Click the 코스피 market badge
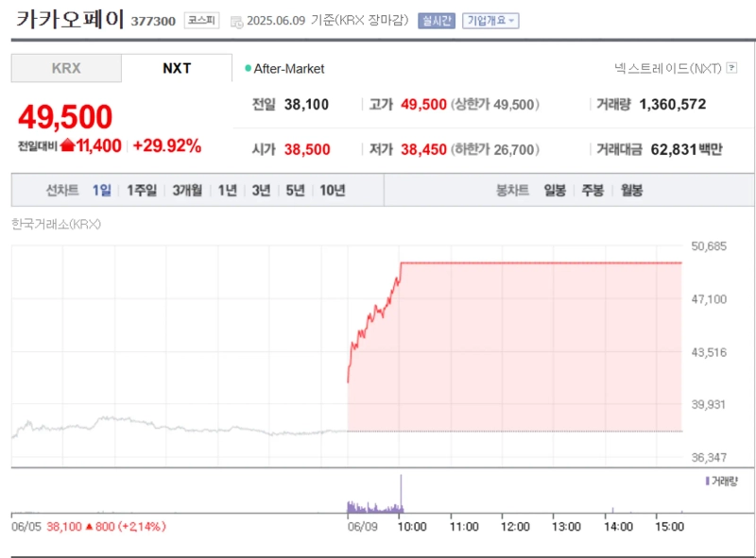 [x=201, y=21]
